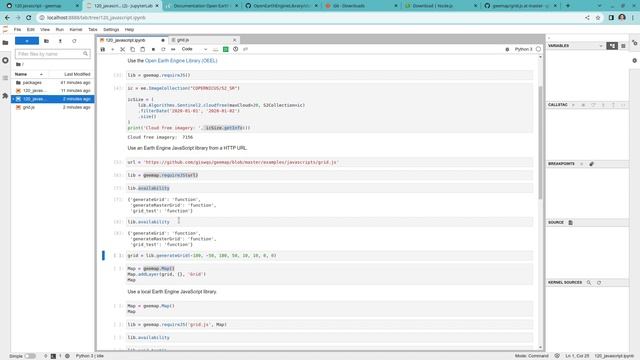Switch to the Documentation Open Earth browser tab

click(x=203, y=6)
